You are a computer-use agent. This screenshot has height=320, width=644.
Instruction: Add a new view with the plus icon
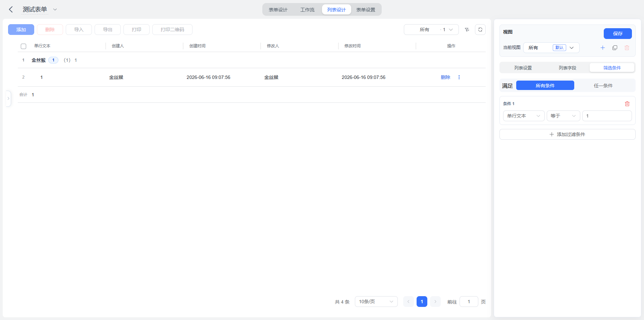point(603,48)
